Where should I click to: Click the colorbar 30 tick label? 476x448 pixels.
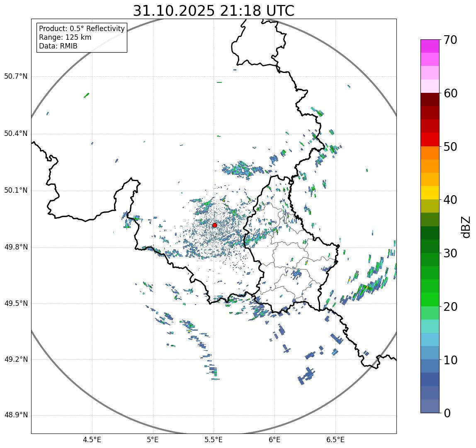coord(450,253)
